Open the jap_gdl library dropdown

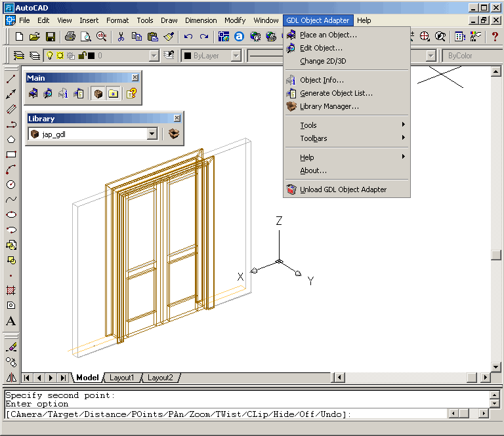[152, 134]
